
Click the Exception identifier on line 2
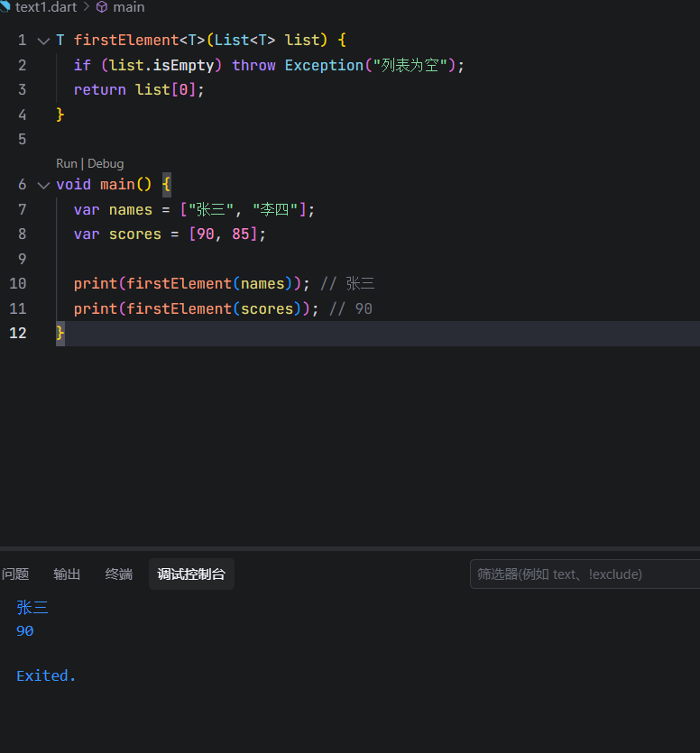(x=324, y=65)
